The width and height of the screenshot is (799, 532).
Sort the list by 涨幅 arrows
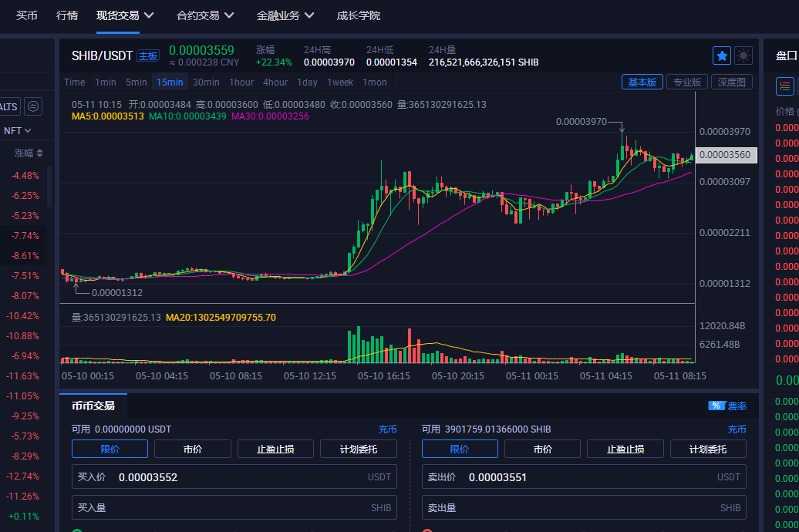point(39,153)
